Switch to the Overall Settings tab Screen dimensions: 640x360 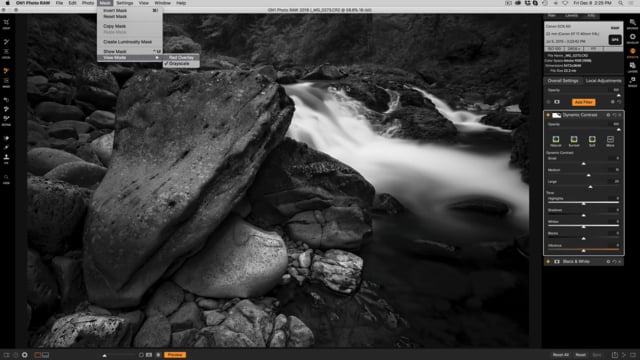pyautogui.click(x=563, y=81)
